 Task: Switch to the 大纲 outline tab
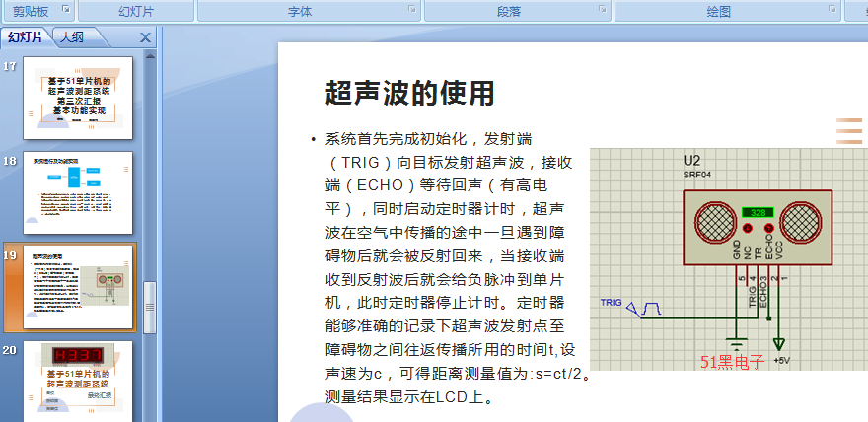[72, 37]
